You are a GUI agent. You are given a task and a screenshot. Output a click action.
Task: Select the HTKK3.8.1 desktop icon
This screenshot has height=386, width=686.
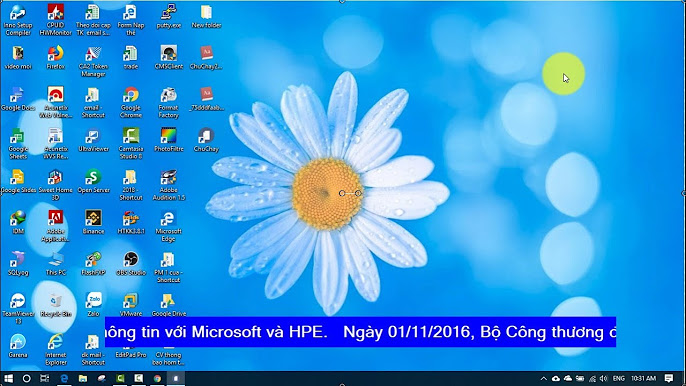[130, 222]
